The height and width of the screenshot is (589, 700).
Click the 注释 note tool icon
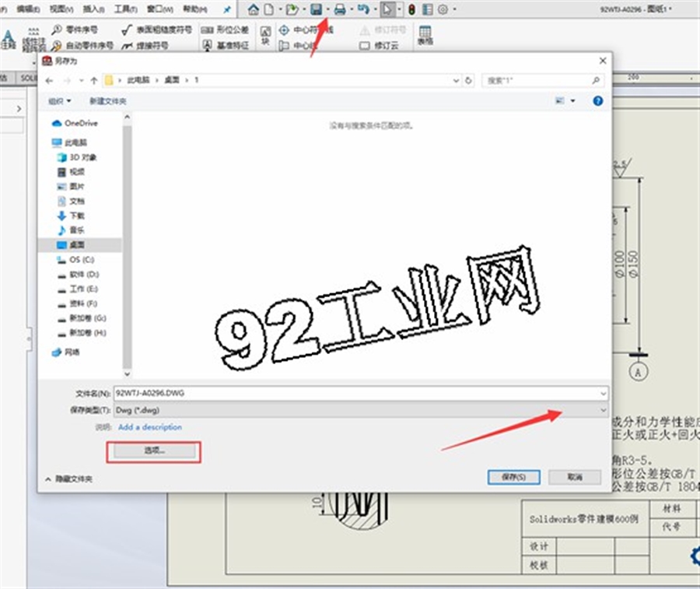pyautogui.click(x=9, y=38)
